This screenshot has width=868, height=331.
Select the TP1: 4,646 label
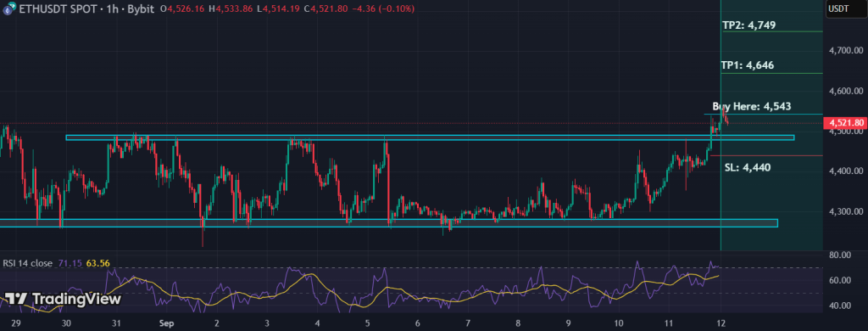pyautogui.click(x=748, y=65)
